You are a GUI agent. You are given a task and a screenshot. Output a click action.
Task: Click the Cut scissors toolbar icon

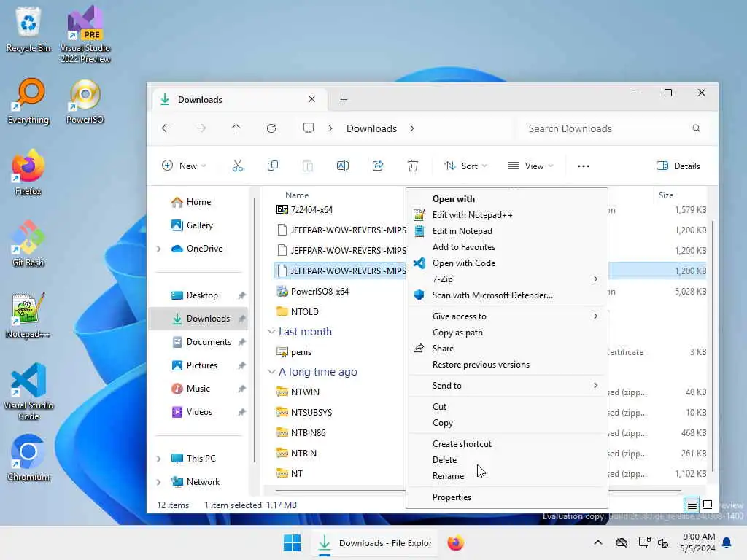(x=237, y=166)
